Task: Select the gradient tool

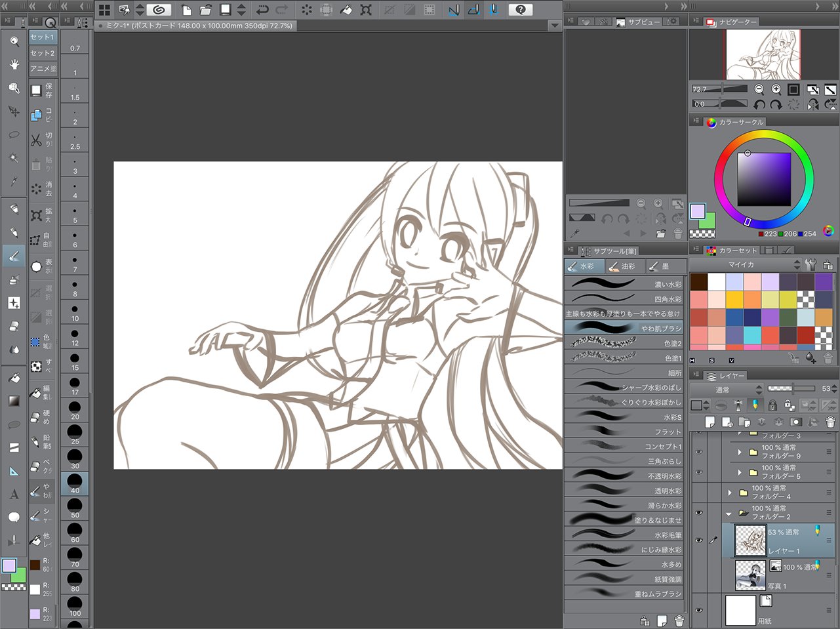Action: point(14,401)
